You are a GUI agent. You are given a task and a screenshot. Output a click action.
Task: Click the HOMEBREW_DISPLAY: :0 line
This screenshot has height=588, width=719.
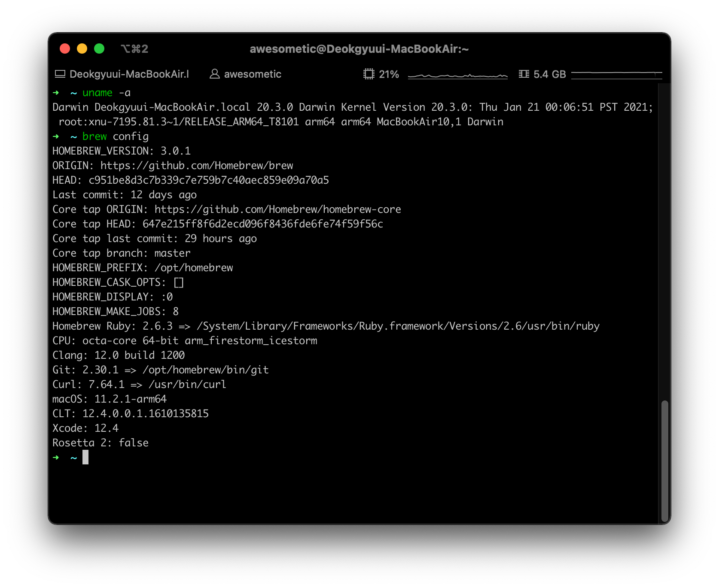[113, 297]
